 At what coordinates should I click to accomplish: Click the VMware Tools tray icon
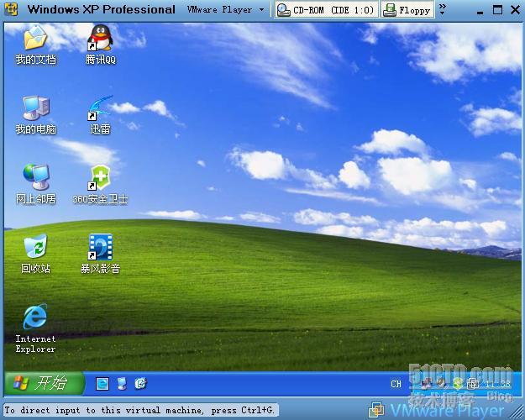[472, 384]
